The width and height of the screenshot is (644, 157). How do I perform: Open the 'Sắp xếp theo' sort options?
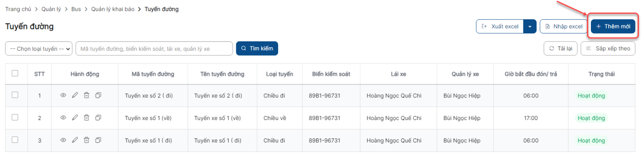click(608, 48)
